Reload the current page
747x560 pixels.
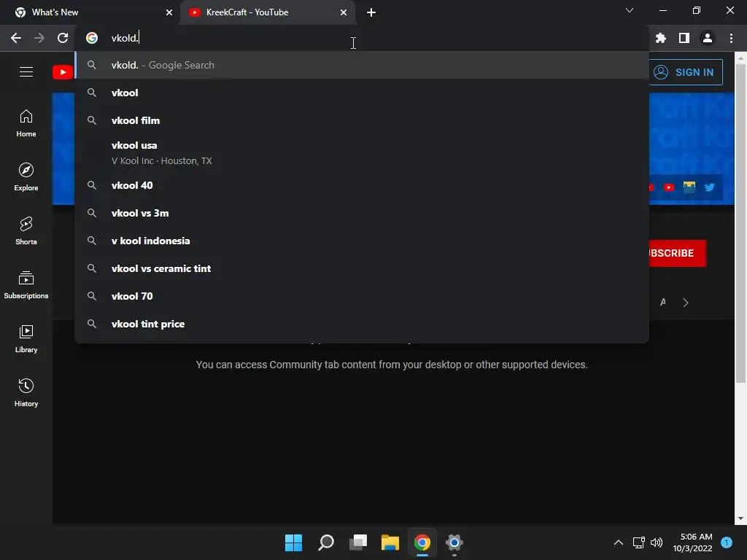point(63,38)
